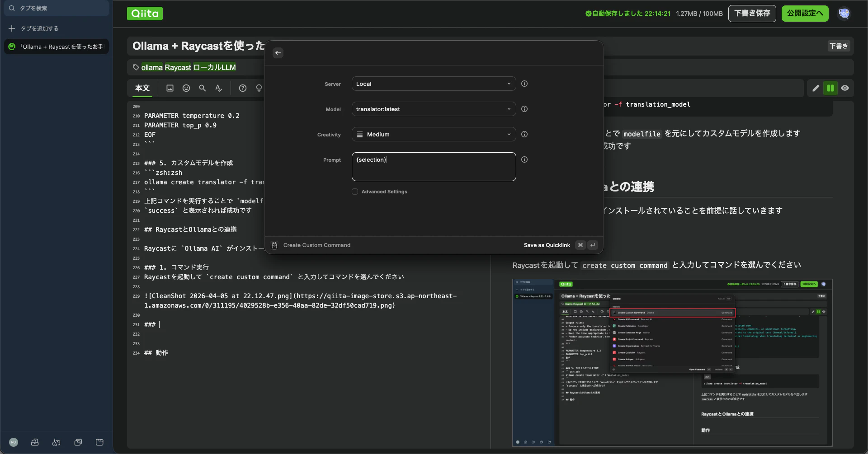Click the Raycast tag in the tags field
This screenshot has height=454, width=868.
tap(178, 67)
